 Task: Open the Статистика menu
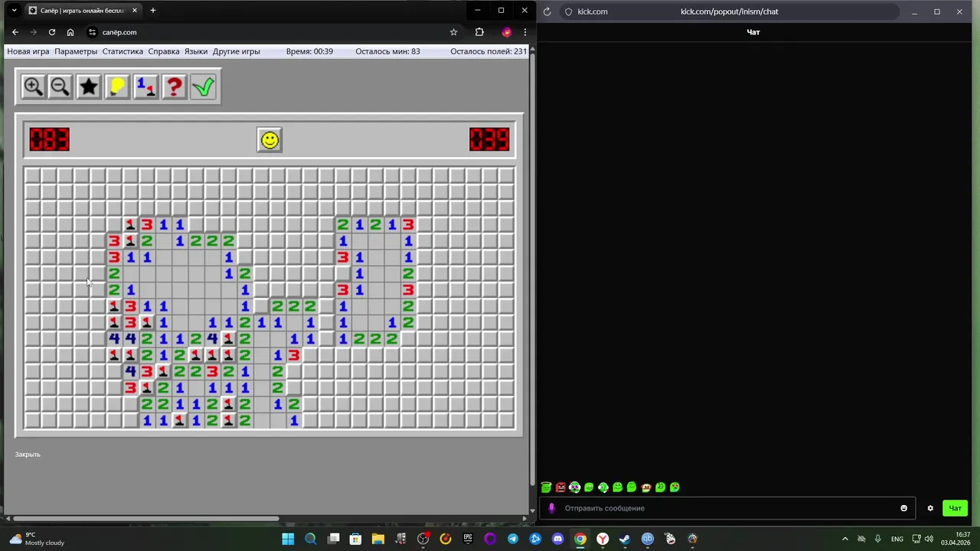pyautogui.click(x=122, y=51)
